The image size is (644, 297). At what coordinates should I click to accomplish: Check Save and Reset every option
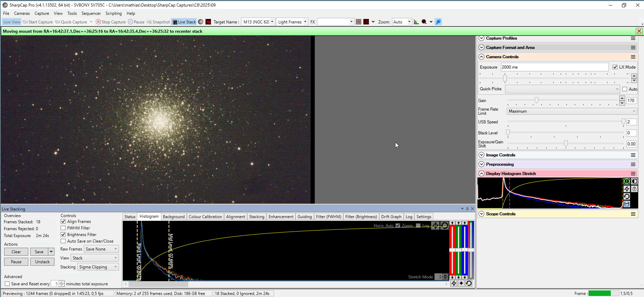pos(7,284)
